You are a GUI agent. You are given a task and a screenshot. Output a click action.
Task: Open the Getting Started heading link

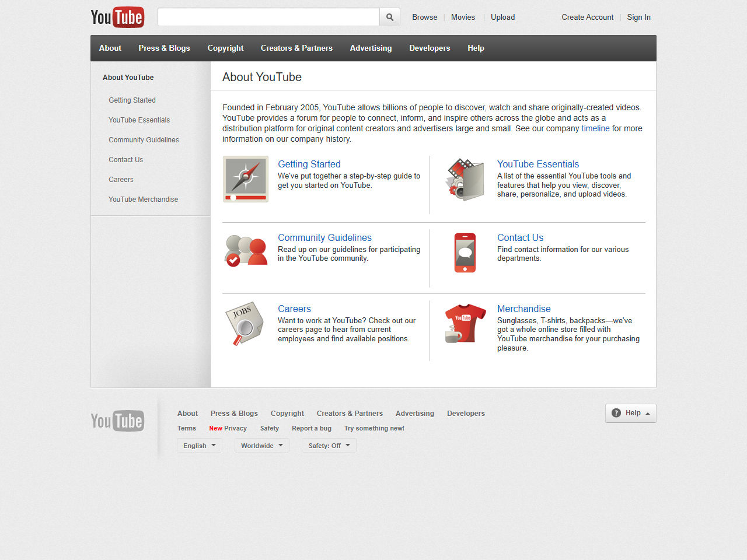309,164
